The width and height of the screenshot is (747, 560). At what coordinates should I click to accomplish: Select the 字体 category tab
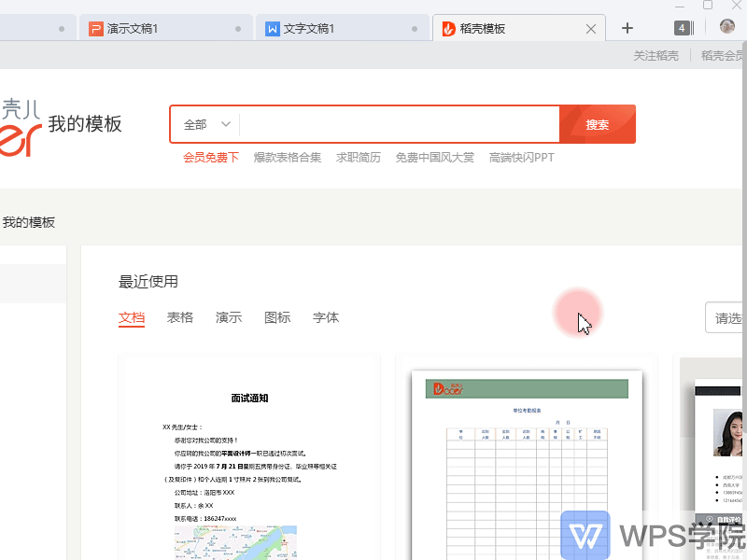point(326,317)
